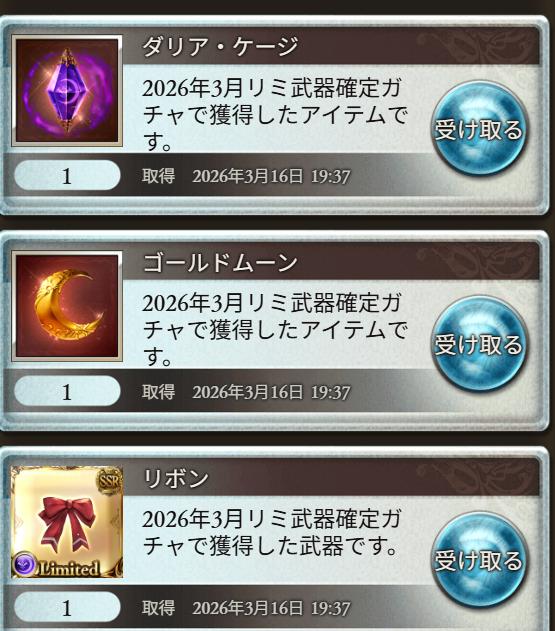Open the red リボン weapon thumbnail
555x631 pixels.
tap(67, 522)
